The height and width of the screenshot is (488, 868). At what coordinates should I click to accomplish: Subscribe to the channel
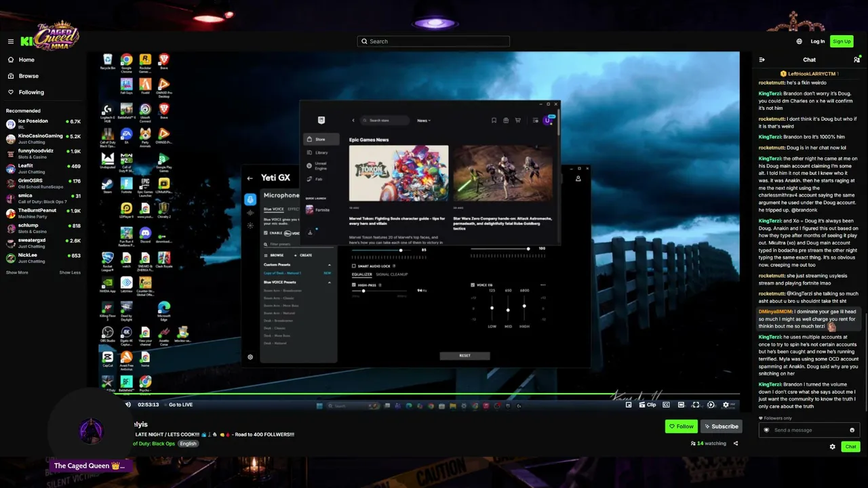pyautogui.click(x=721, y=426)
